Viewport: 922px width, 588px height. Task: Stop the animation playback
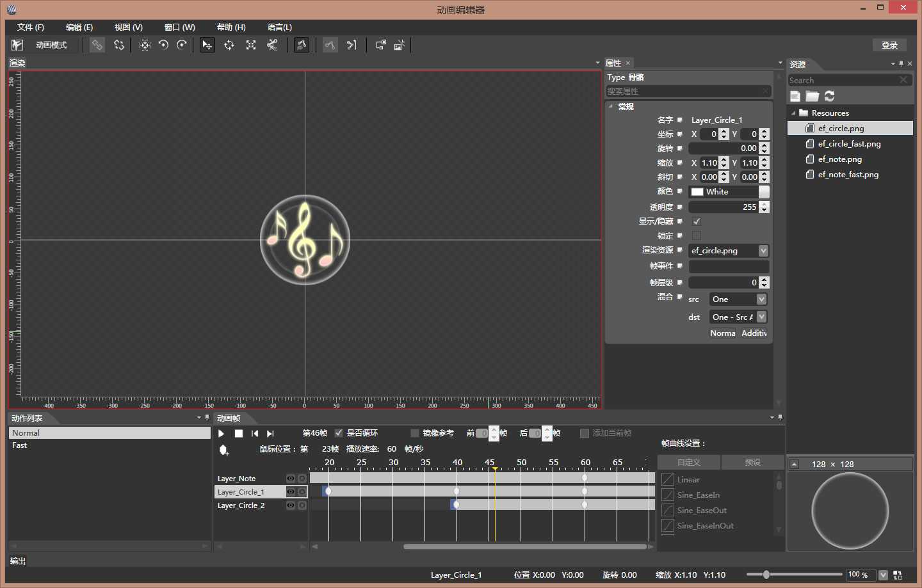[x=238, y=433]
